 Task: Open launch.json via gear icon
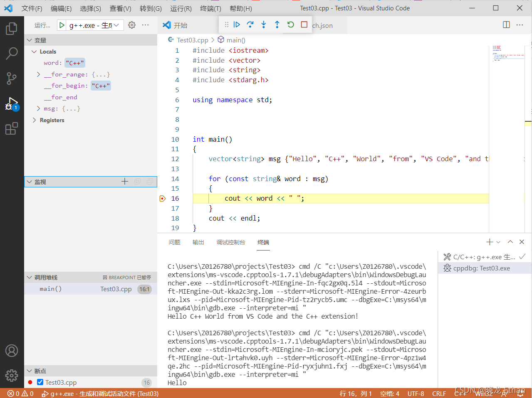(132, 25)
